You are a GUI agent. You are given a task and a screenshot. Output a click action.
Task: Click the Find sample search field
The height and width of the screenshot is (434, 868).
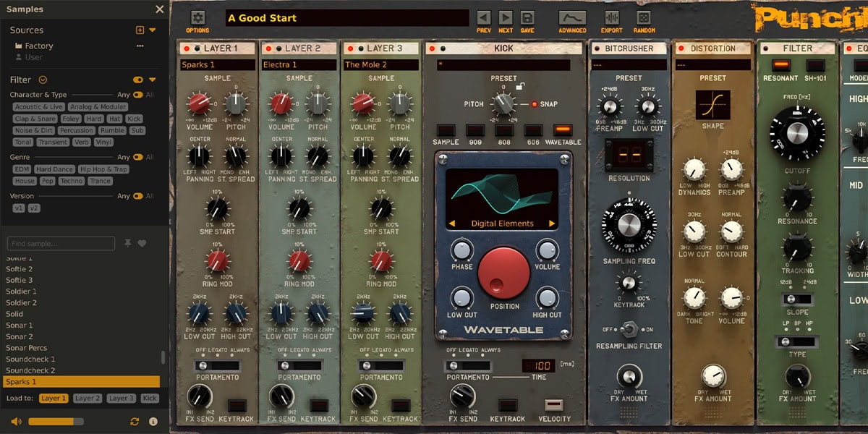click(x=61, y=244)
